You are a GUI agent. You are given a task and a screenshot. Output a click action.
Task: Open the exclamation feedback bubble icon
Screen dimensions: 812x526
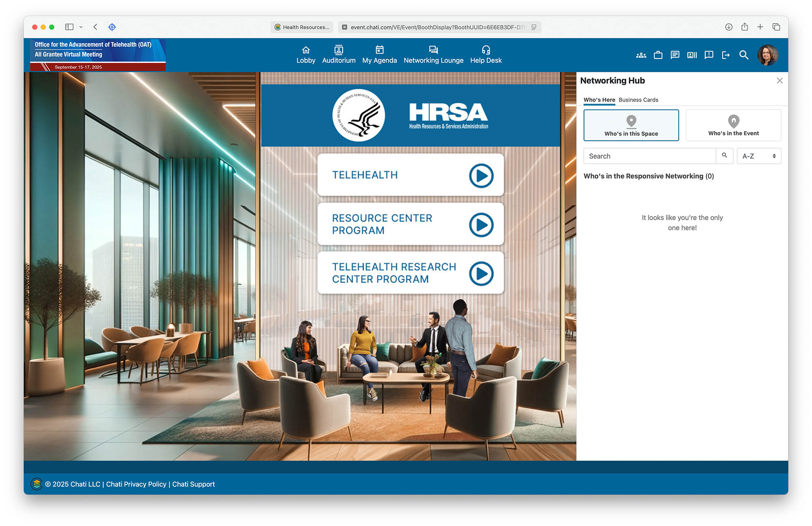click(709, 55)
